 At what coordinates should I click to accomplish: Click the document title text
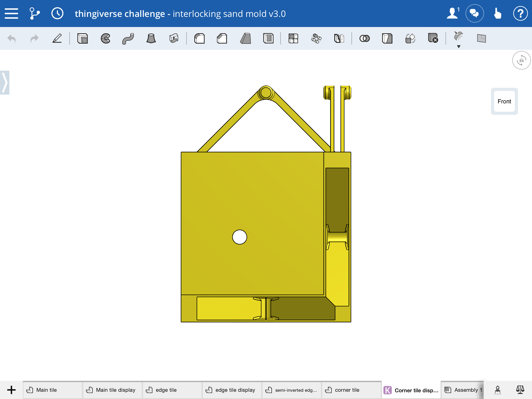180,14
